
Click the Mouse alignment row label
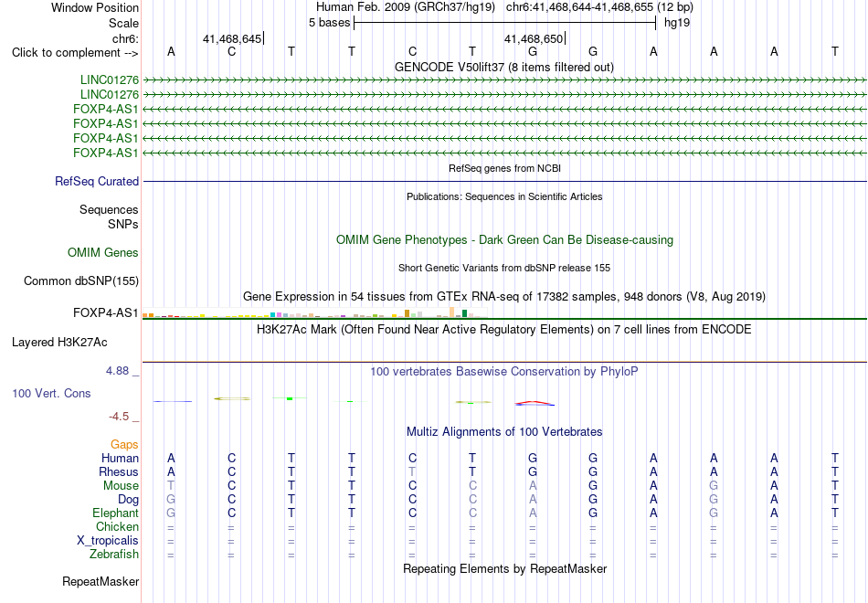click(x=121, y=486)
